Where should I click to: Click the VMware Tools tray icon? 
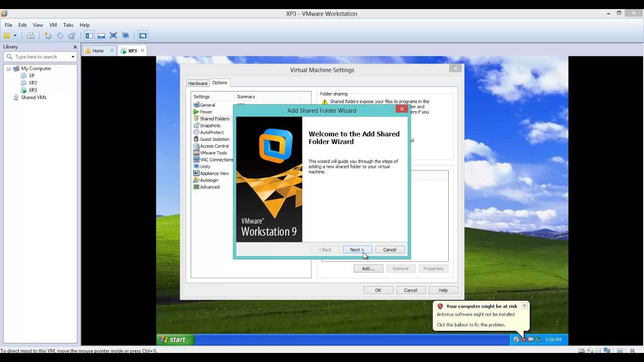click(x=531, y=340)
